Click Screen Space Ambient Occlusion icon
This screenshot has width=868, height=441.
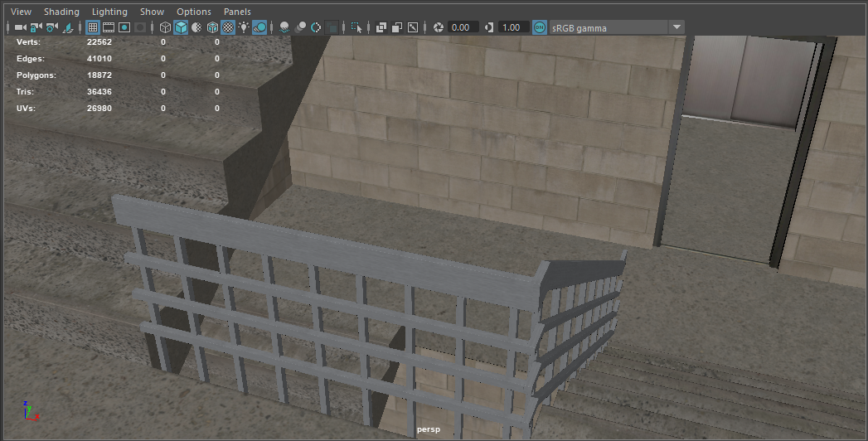pyautogui.click(x=284, y=27)
